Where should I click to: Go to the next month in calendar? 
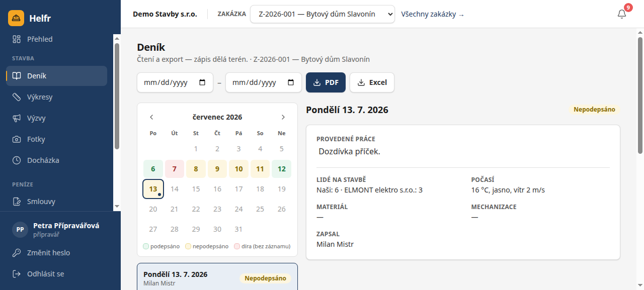(283, 117)
